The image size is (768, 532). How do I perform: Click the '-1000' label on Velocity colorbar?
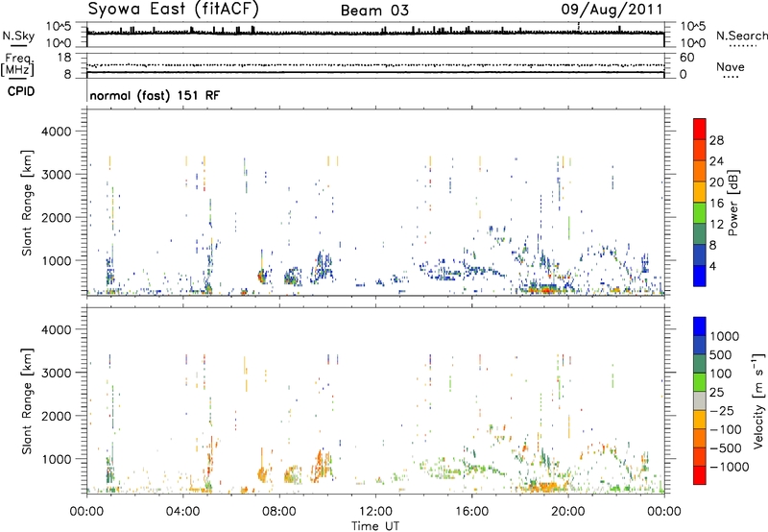click(x=730, y=468)
